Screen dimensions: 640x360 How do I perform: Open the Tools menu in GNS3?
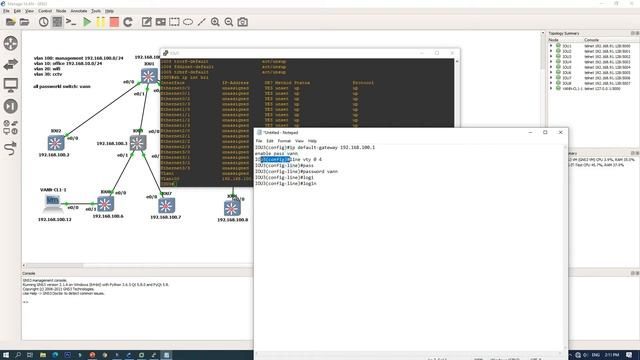pyautogui.click(x=96, y=11)
